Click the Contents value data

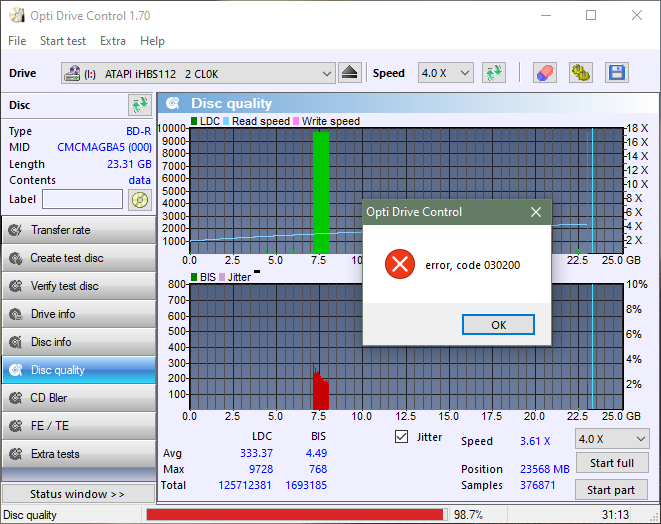click(140, 180)
